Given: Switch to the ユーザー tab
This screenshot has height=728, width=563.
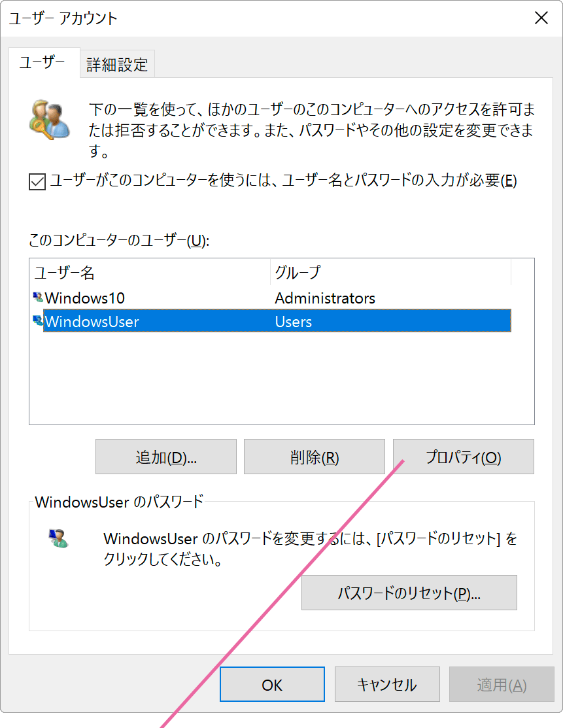Looking at the screenshot, I should pos(43,62).
